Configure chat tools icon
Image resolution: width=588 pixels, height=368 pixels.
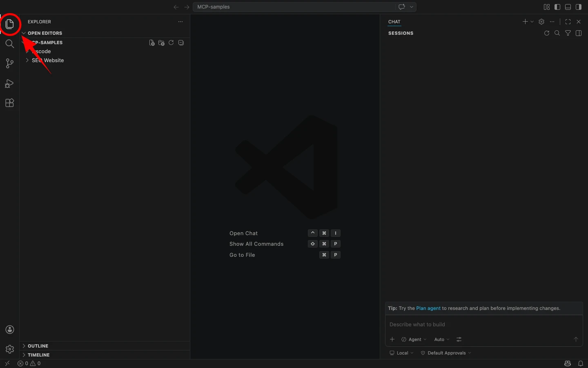pyautogui.click(x=459, y=339)
